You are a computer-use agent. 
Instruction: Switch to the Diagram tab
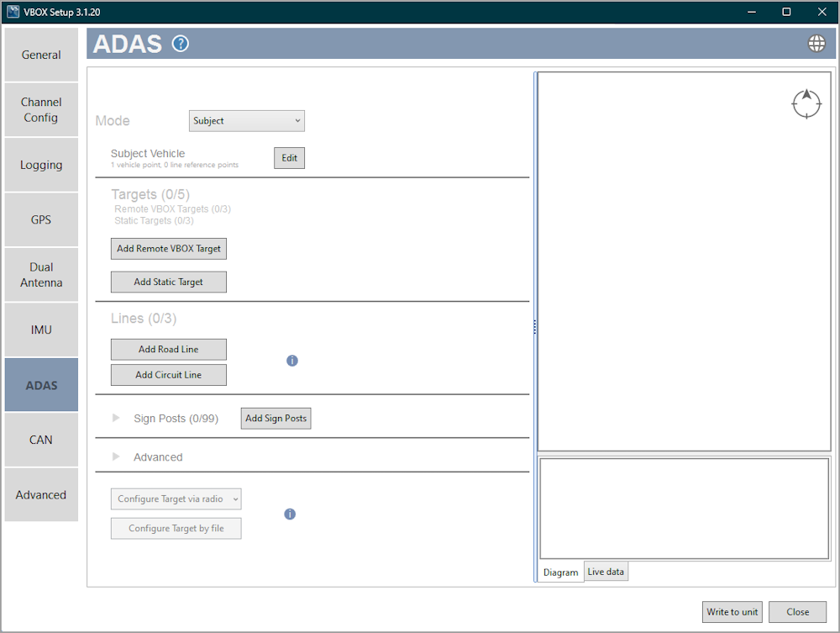tap(560, 572)
